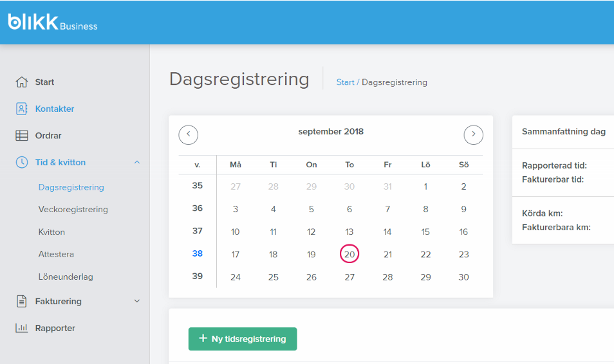The image size is (614, 364).
Task: Collapse the Tid & kvitton submenu chevron
Action: point(137,163)
